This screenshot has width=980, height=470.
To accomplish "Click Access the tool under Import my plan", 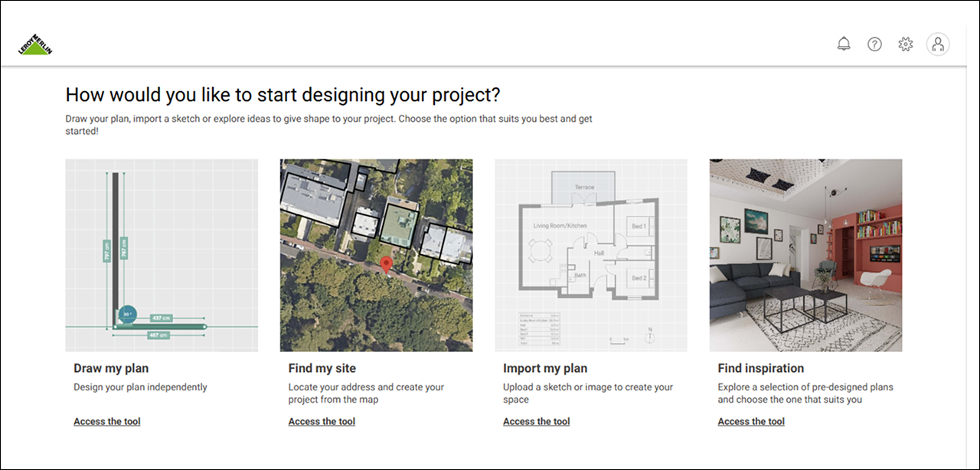I will coord(537,421).
